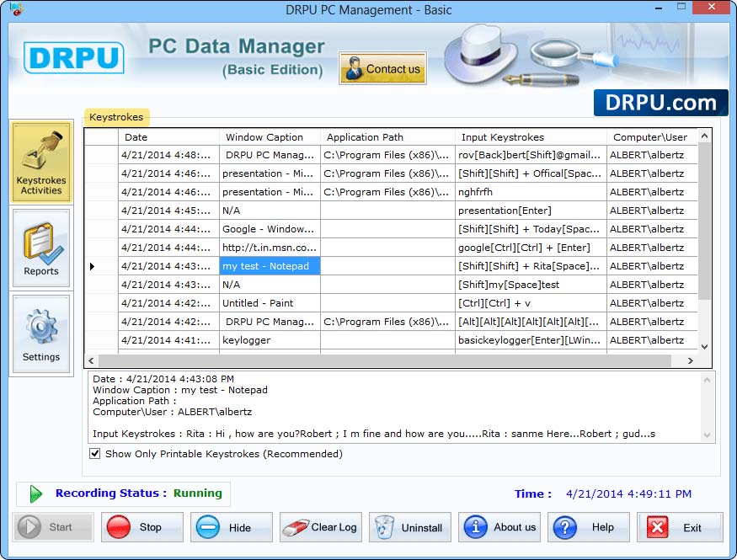This screenshot has height=560, width=737.
Task: Open the Reports clipboard icon
Action: [41, 248]
